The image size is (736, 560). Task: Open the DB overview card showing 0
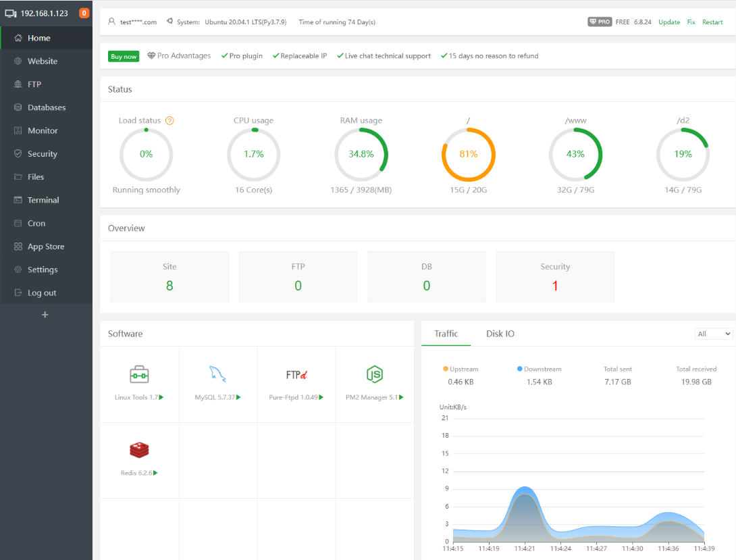click(x=427, y=277)
